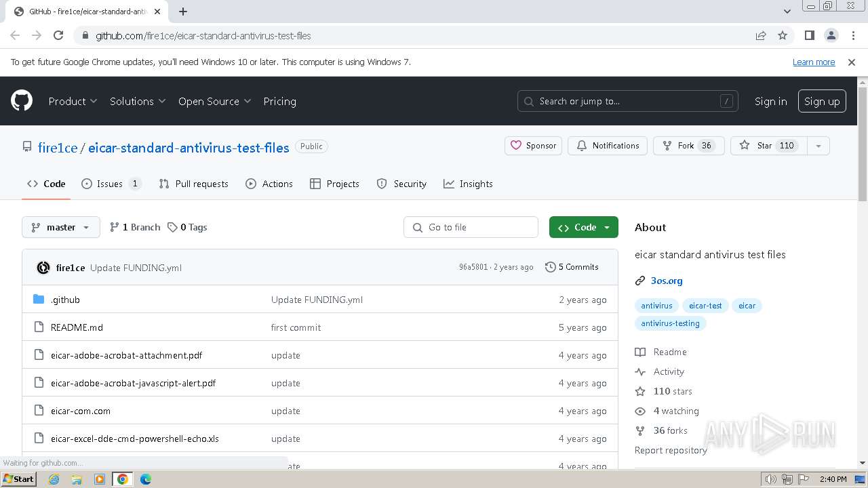868x488 pixels.
Task: Dismiss the Chrome update notification bar
Action: pyautogui.click(x=852, y=62)
